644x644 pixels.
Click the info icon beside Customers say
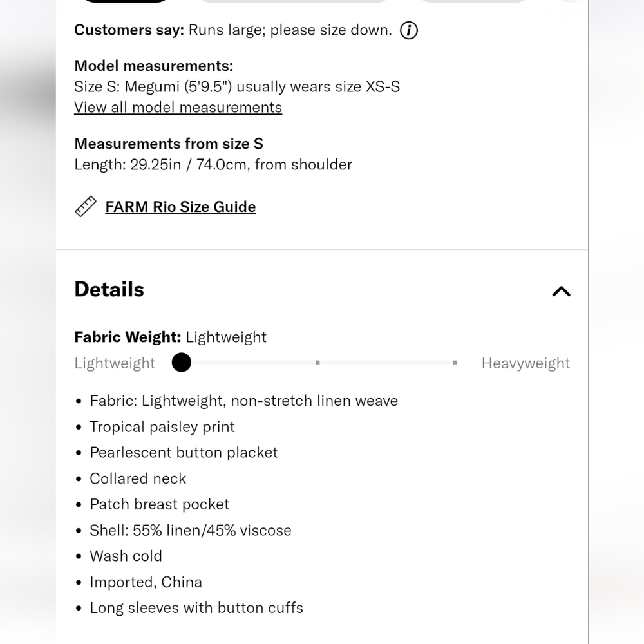(409, 30)
